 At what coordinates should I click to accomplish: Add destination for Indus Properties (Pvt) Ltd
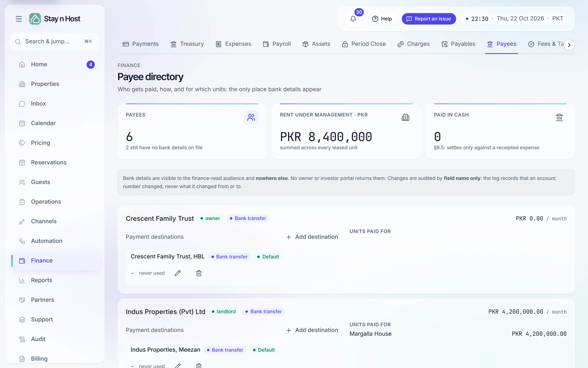[312, 330]
